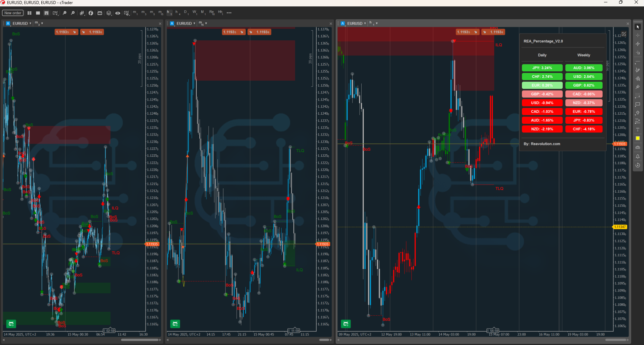Switch to single-chart layout

click(x=38, y=13)
